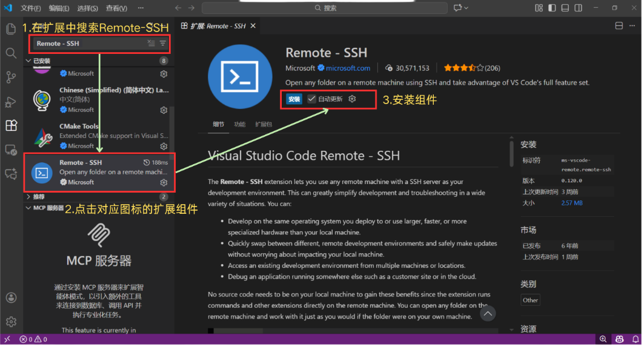
Task: Open Run and Debug view
Action: tap(11, 101)
